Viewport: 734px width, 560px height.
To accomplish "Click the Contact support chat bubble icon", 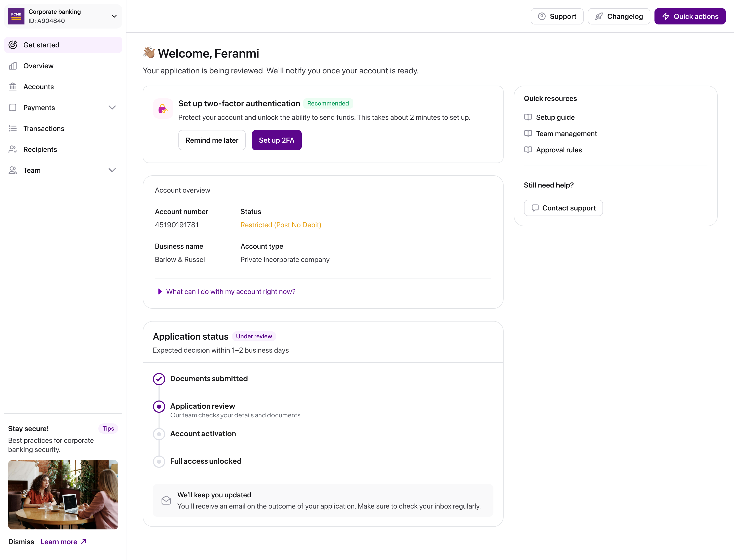I will point(535,208).
